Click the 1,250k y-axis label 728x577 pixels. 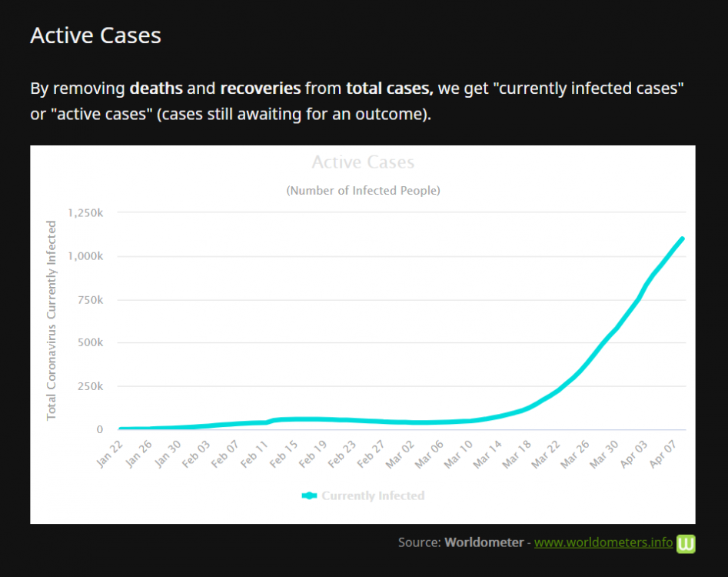pos(86,212)
